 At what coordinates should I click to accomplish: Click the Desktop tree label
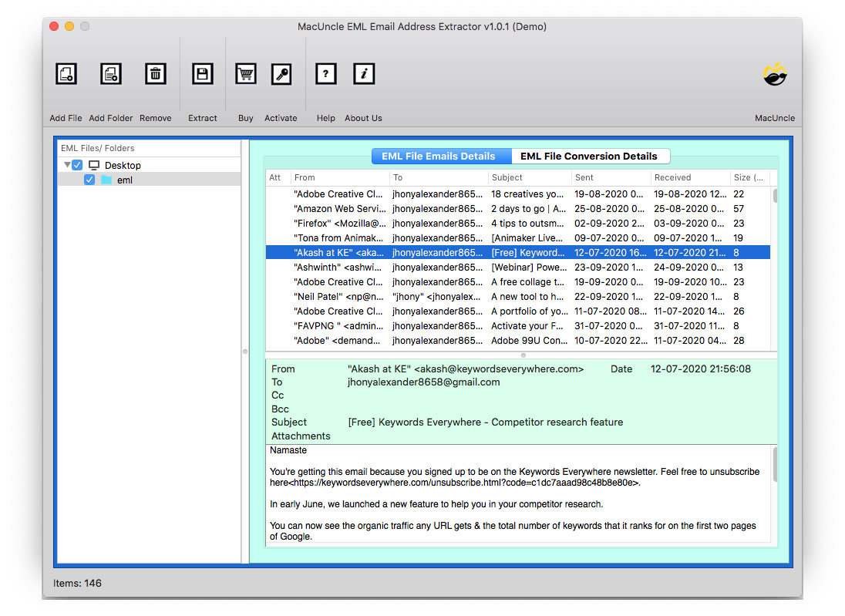coord(123,165)
